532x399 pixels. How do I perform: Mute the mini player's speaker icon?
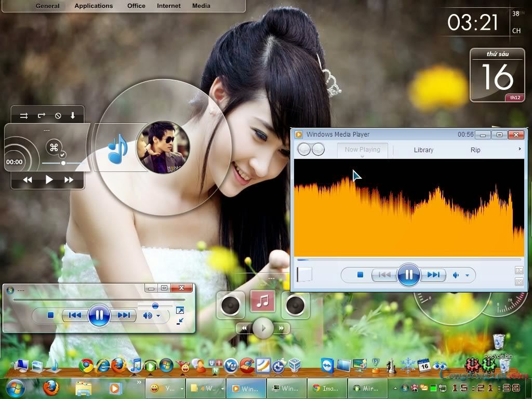tap(147, 316)
